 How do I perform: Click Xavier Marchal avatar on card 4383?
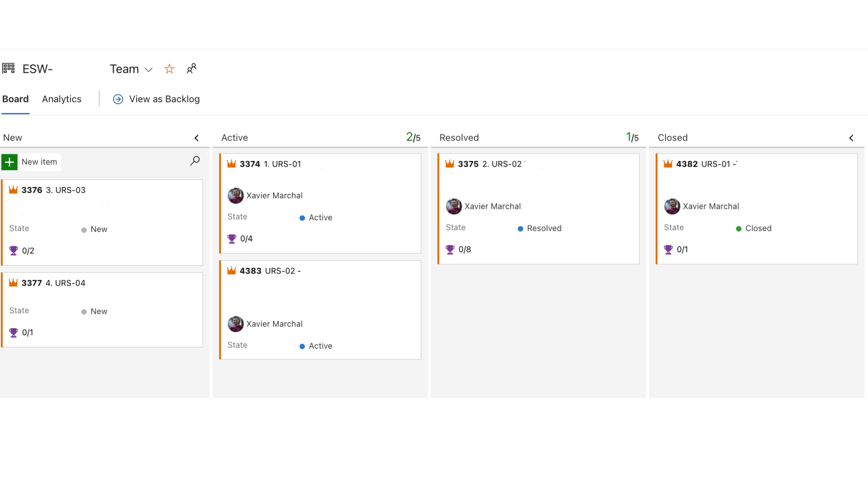[x=236, y=324]
